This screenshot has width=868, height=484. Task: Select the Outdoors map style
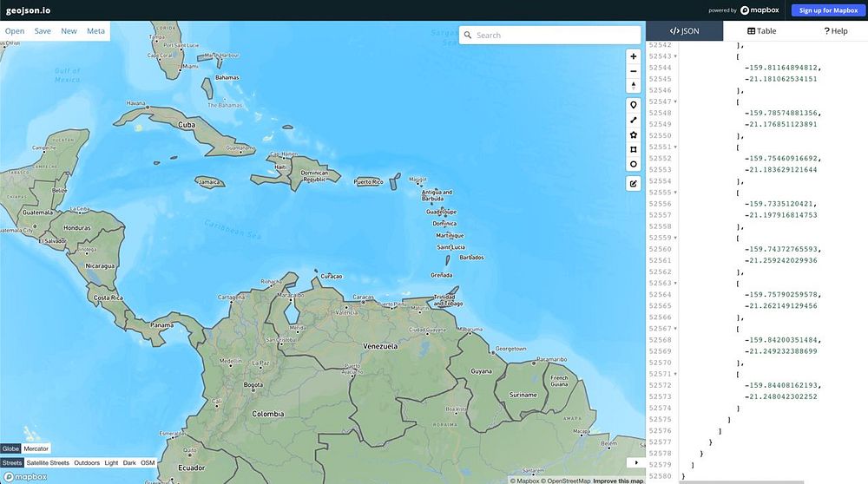(x=87, y=463)
